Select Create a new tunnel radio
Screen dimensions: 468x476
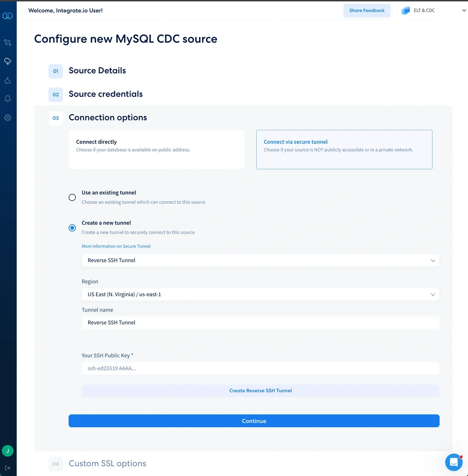72,228
